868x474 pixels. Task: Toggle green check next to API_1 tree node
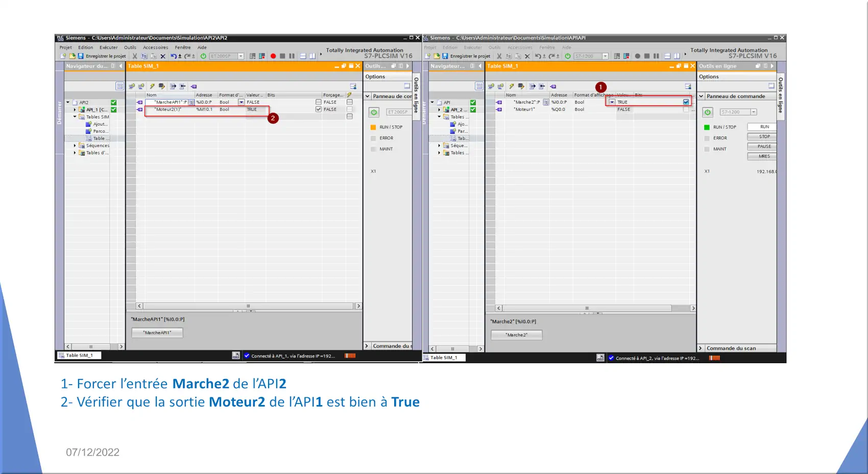point(114,110)
